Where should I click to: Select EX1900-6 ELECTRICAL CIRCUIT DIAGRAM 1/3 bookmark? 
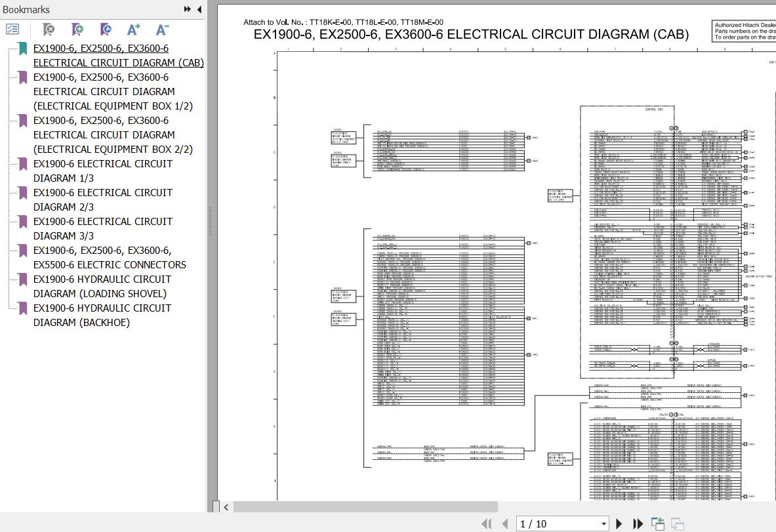(103, 171)
